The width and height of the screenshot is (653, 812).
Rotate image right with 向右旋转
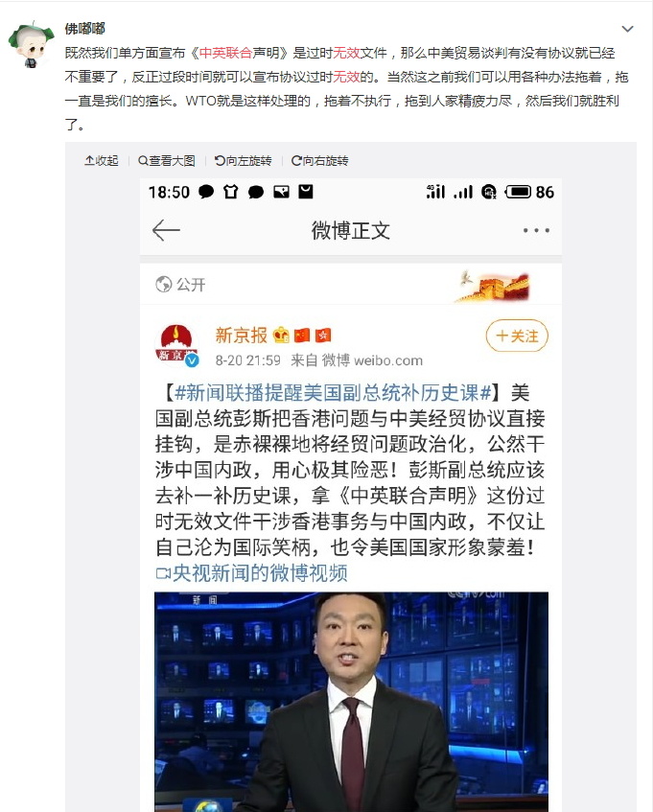319,160
